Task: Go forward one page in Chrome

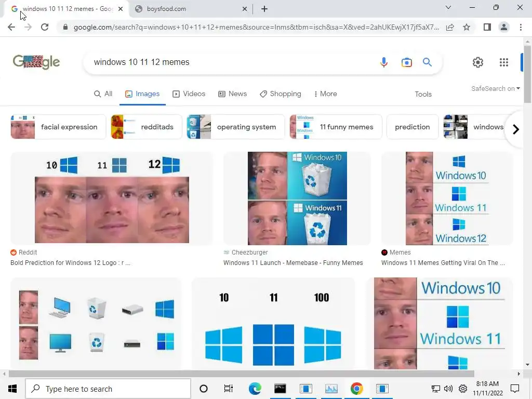Action: coord(28,27)
